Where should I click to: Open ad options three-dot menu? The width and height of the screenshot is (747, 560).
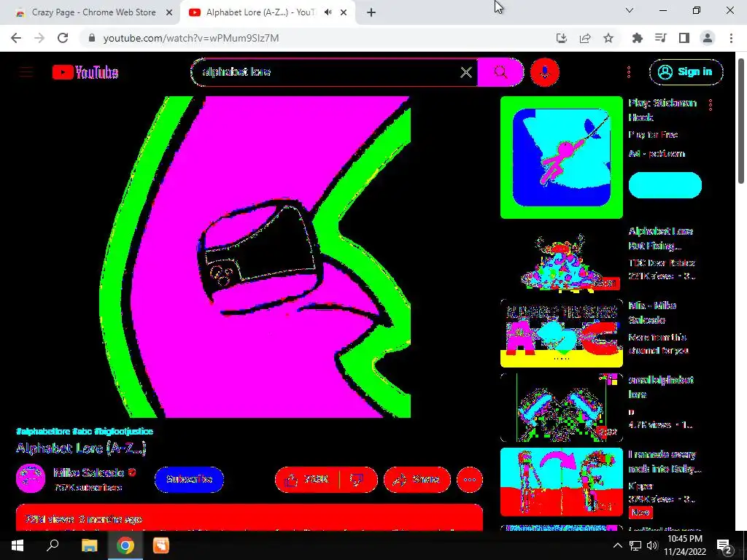(711, 105)
